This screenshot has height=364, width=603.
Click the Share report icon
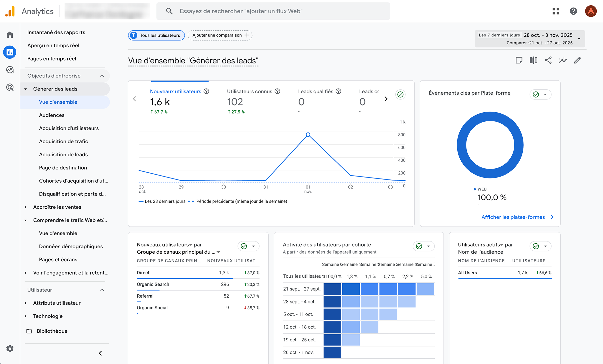548,60
